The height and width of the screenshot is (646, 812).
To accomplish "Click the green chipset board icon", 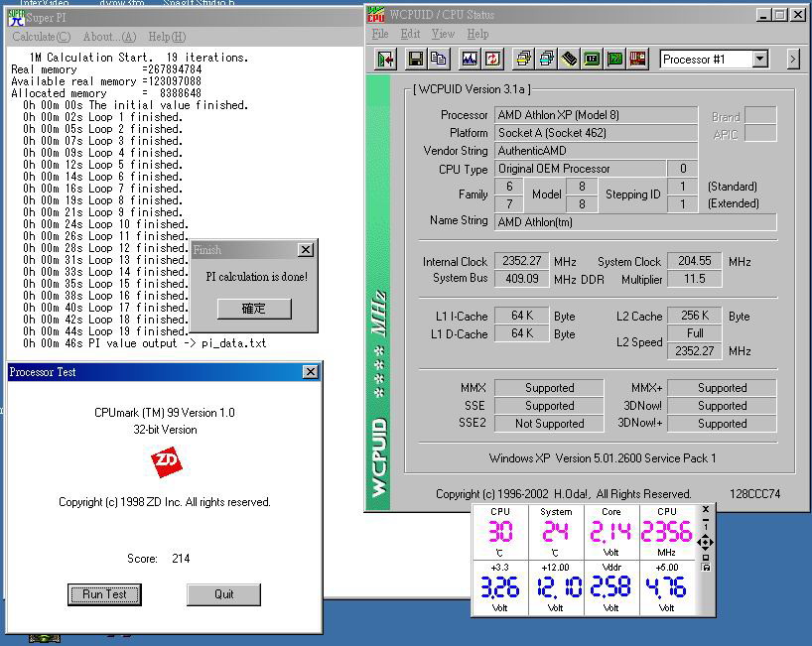I will pyautogui.click(x=592, y=60).
